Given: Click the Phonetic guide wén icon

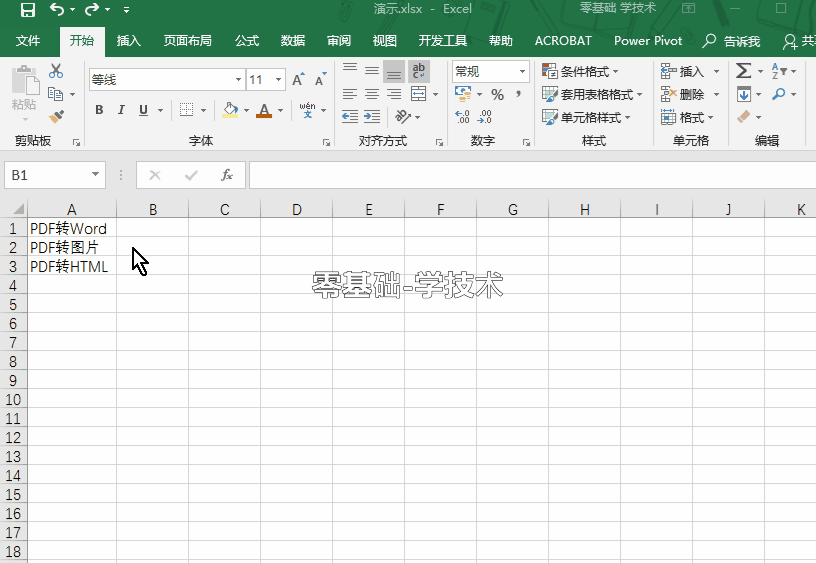Looking at the screenshot, I should [308, 110].
